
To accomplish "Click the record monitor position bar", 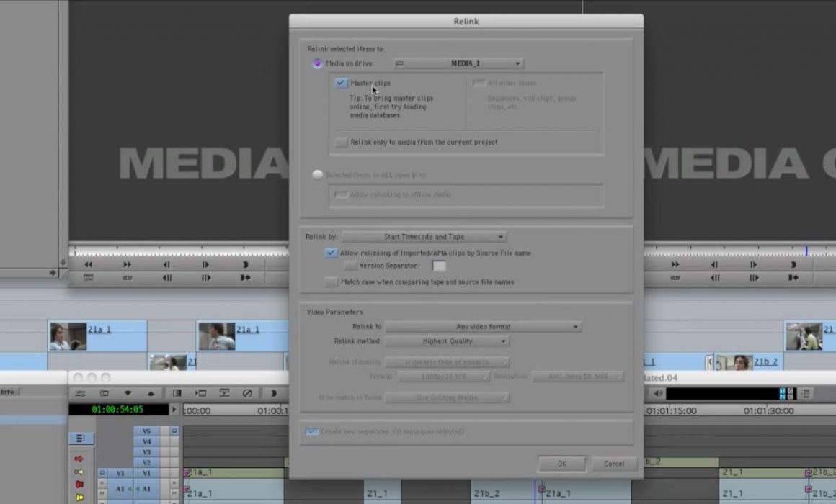I will (x=739, y=250).
